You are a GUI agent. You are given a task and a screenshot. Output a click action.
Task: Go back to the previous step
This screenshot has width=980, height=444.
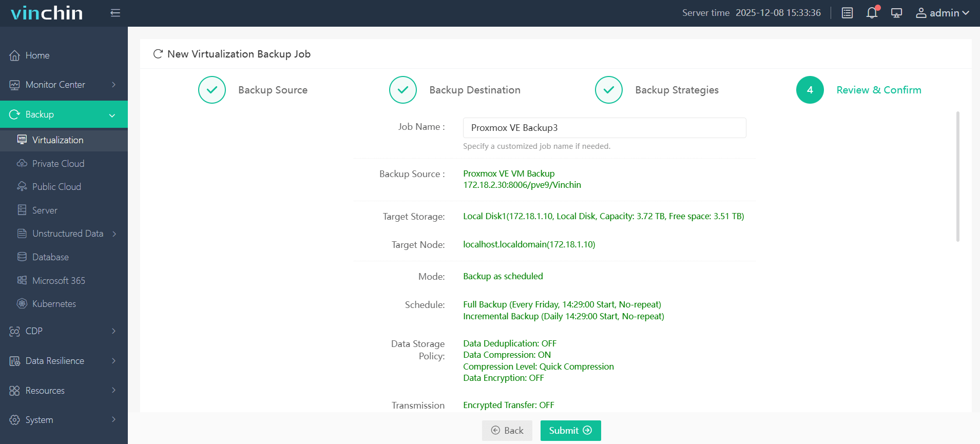point(507,431)
